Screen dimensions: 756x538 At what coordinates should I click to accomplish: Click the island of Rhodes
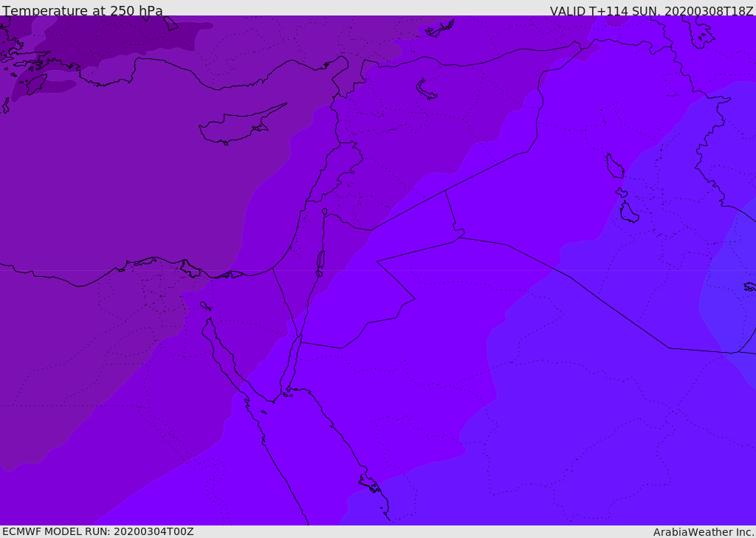pyautogui.click(x=35, y=84)
